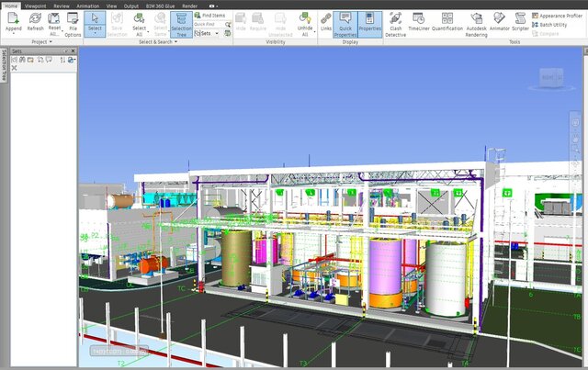
Task: Expand the Select tool dropdown arrow
Action: (95, 34)
